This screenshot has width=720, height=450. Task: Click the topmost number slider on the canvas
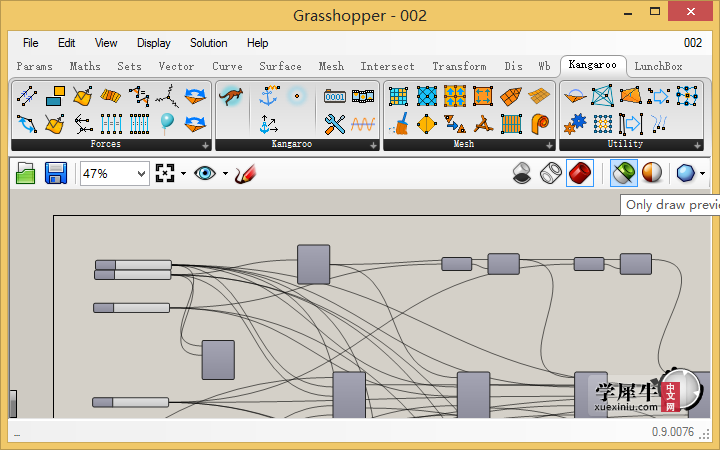click(x=133, y=265)
